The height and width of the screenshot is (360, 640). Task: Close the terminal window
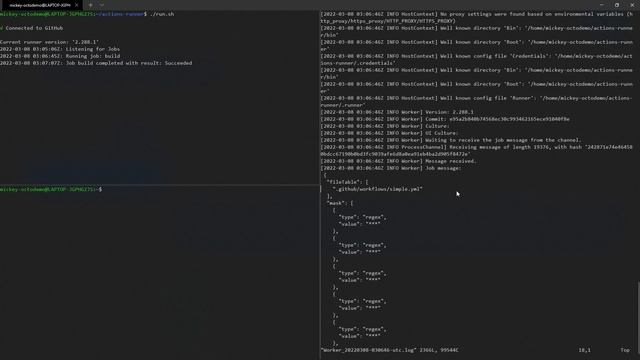[x=632, y=5]
